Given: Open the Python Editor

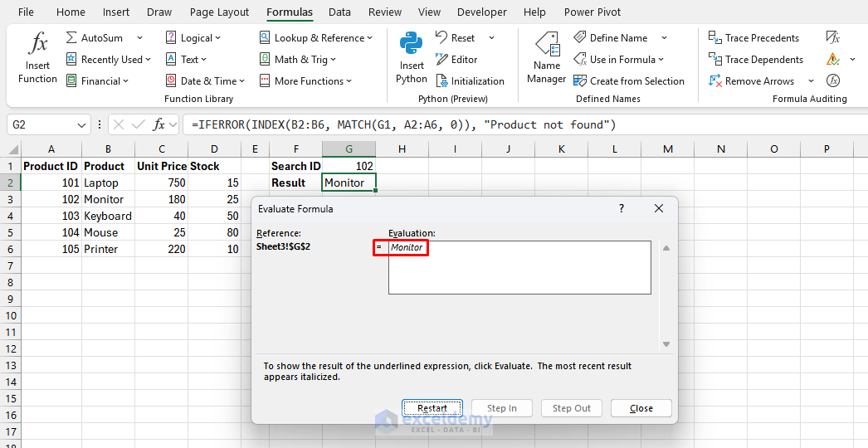Looking at the screenshot, I should 456,59.
